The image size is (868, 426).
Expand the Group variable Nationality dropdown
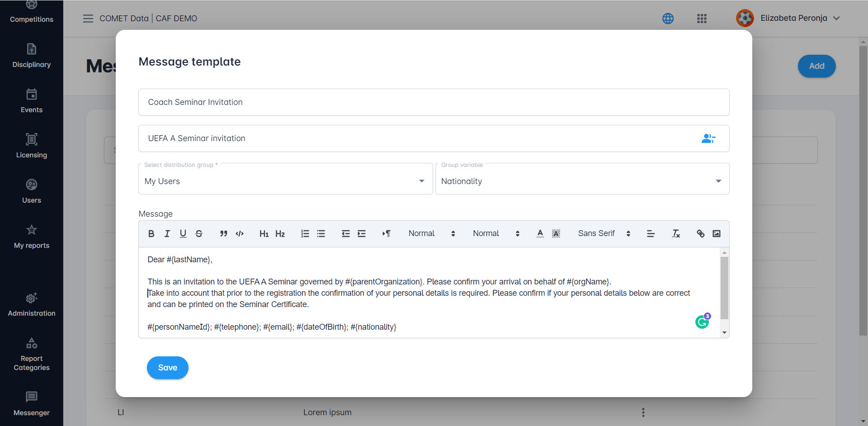[x=582, y=181]
